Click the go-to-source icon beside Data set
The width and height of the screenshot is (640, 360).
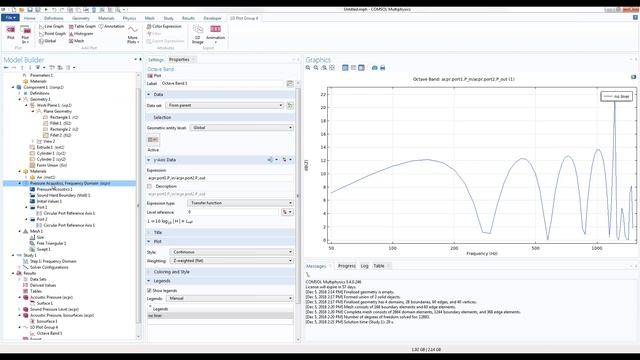[290, 105]
